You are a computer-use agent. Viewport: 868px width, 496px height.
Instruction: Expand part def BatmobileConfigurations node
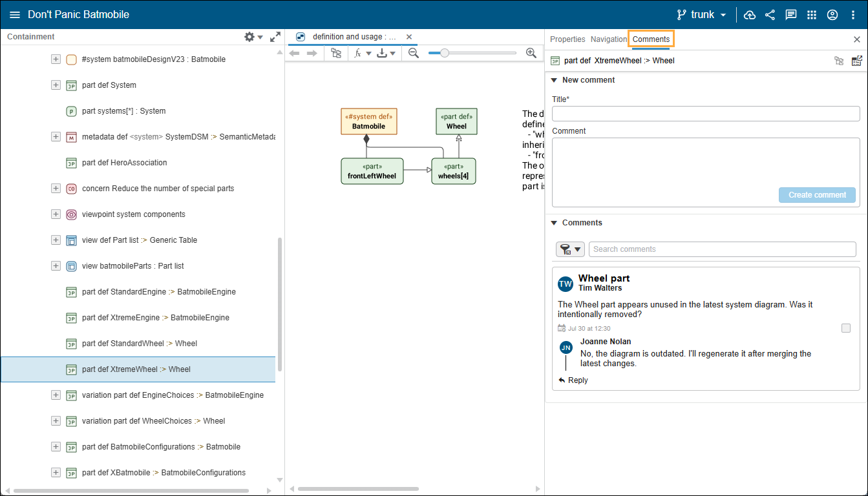tap(56, 447)
